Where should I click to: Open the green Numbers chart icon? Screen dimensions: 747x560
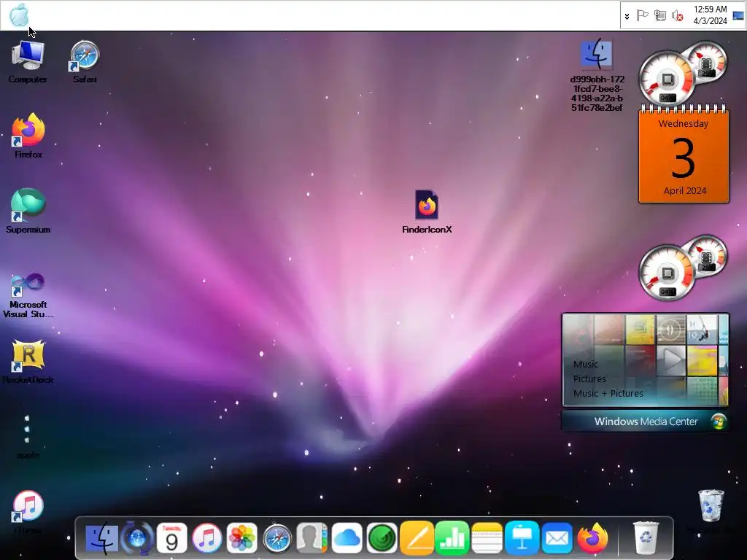pos(452,538)
